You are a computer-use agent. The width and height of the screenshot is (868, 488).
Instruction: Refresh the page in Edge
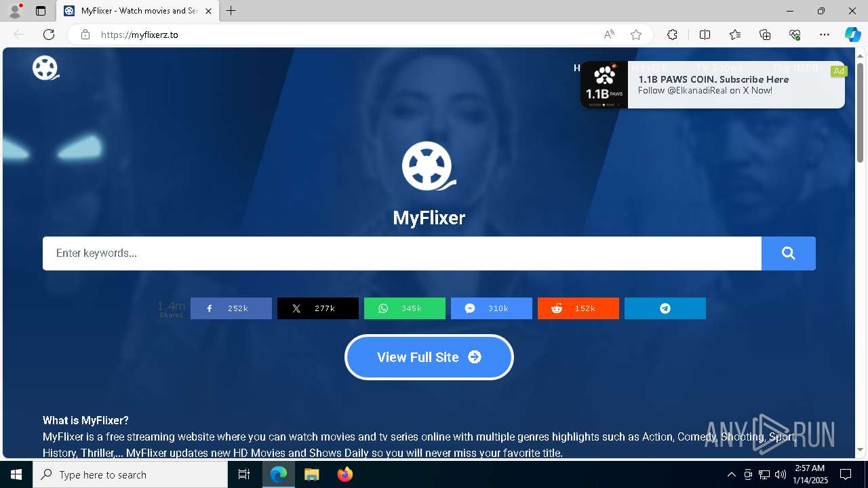[49, 35]
